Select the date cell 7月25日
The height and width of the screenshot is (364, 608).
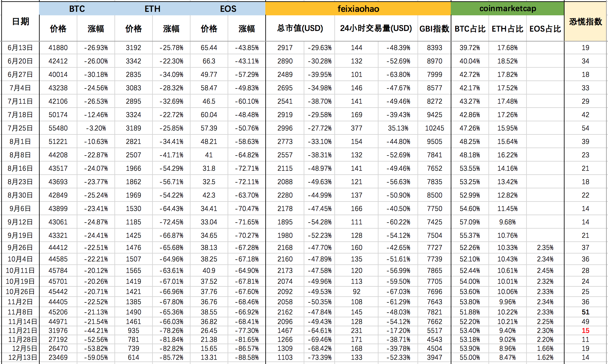click(20, 128)
